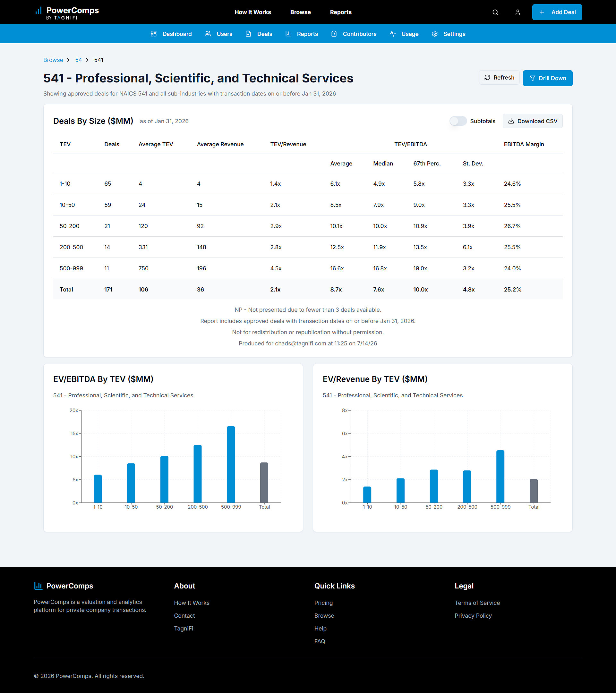
Task: Click the 67th Perc. subheader
Action: 427,164
